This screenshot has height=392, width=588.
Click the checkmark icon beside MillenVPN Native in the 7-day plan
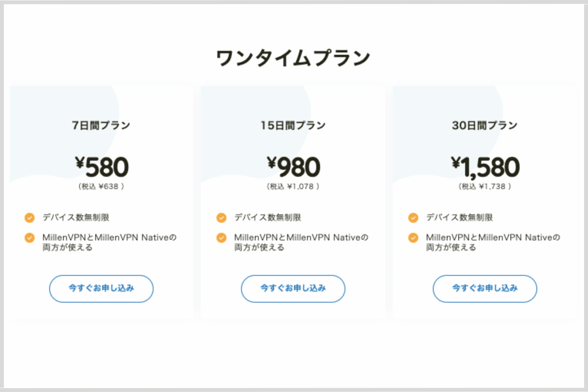click(x=29, y=238)
